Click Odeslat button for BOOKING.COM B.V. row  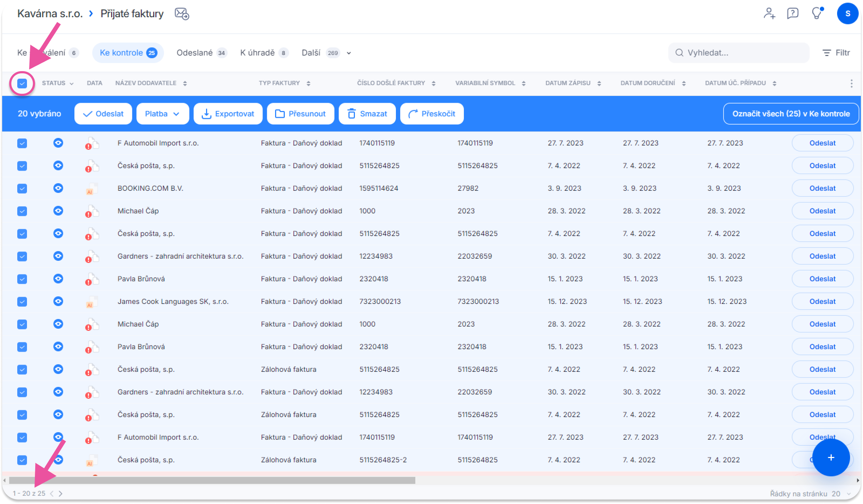pos(822,188)
